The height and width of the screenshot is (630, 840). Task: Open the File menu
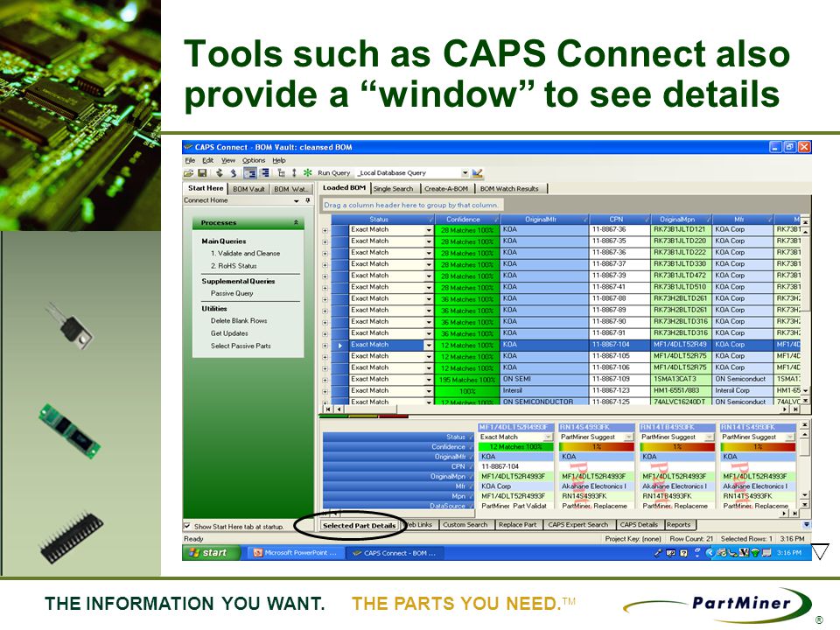(190, 160)
